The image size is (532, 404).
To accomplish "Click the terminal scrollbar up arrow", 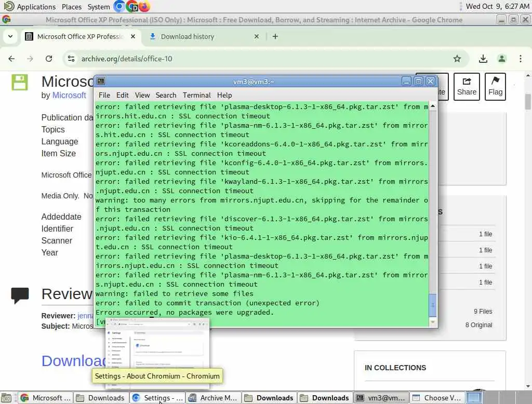I will click(433, 106).
